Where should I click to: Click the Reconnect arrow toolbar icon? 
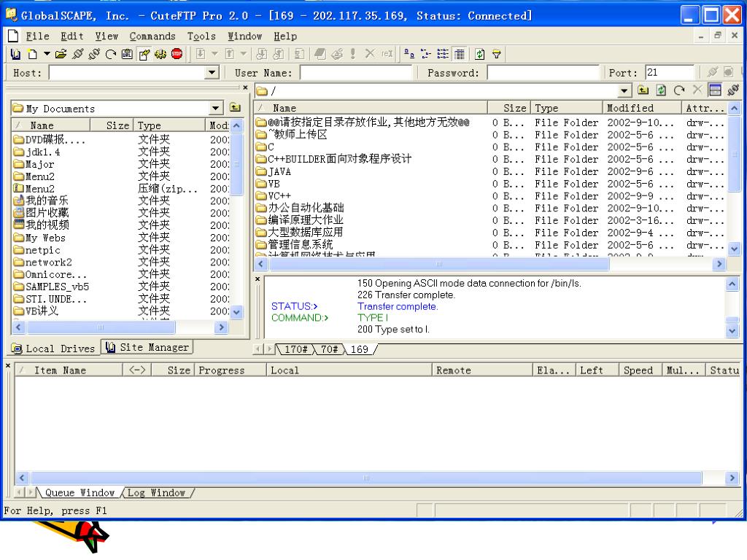pyautogui.click(x=111, y=54)
